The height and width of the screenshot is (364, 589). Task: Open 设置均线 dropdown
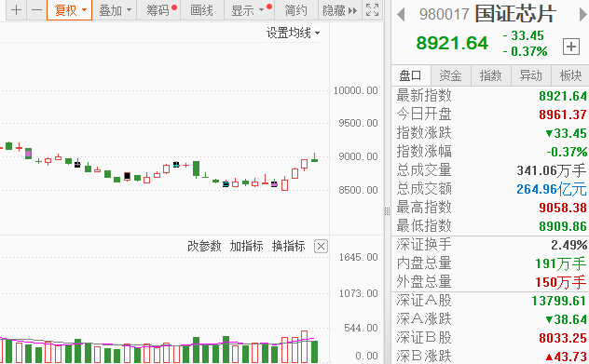[293, 33]
